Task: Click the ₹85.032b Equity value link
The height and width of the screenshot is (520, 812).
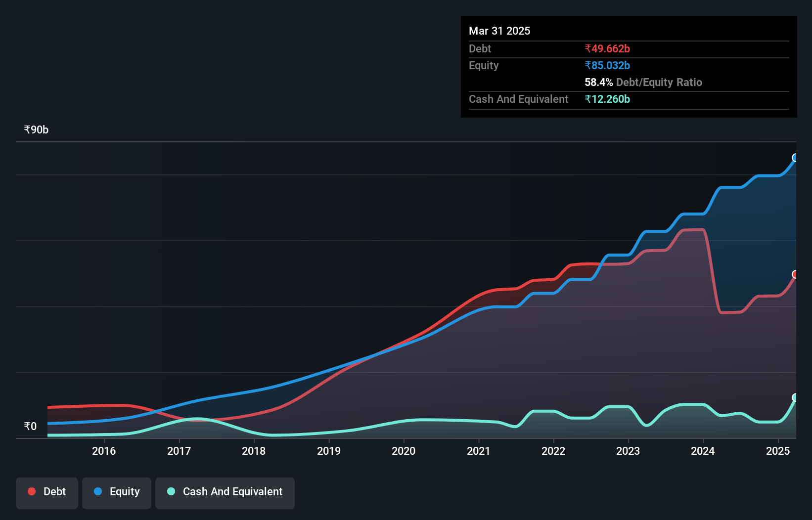Action: (607, 65)
